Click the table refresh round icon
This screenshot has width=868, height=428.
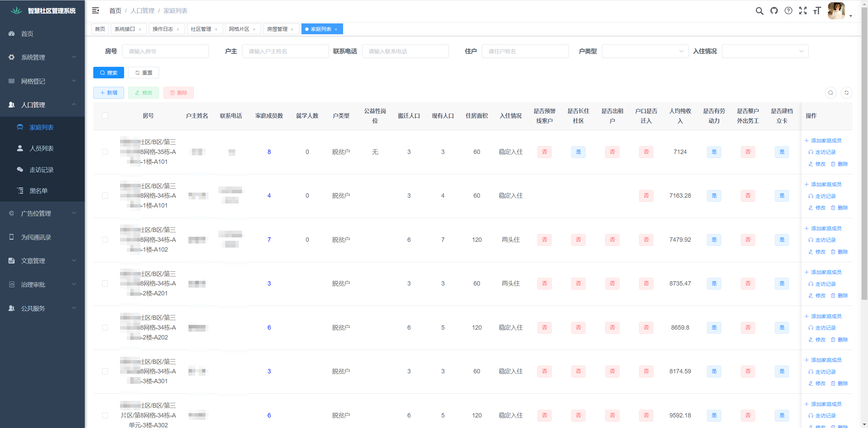coord(847,93)
